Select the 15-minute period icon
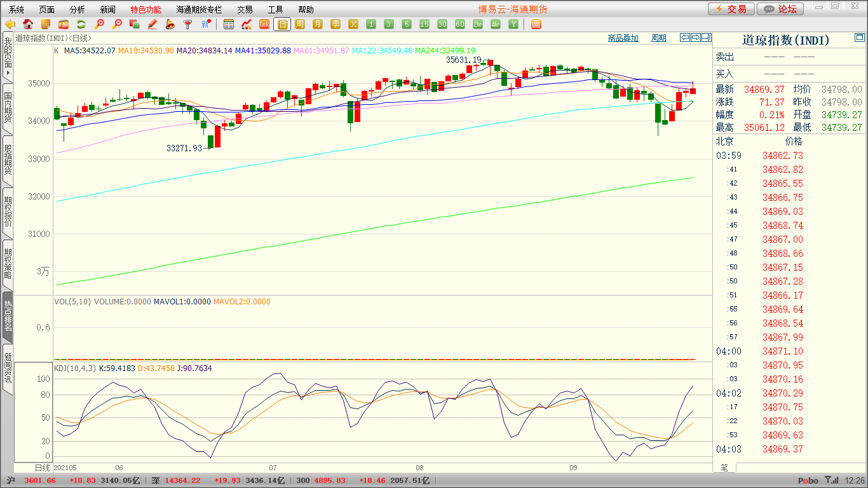 (424, 24)
